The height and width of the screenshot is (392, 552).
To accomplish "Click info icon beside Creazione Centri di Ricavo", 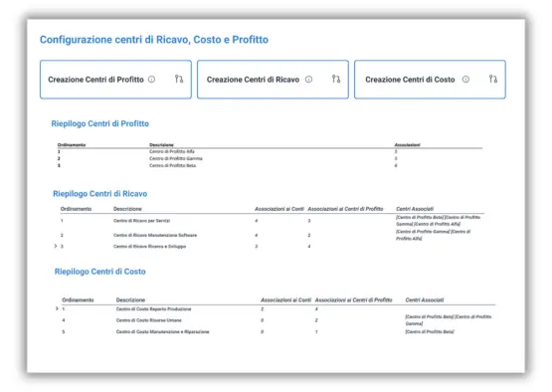I will point(308,80).
